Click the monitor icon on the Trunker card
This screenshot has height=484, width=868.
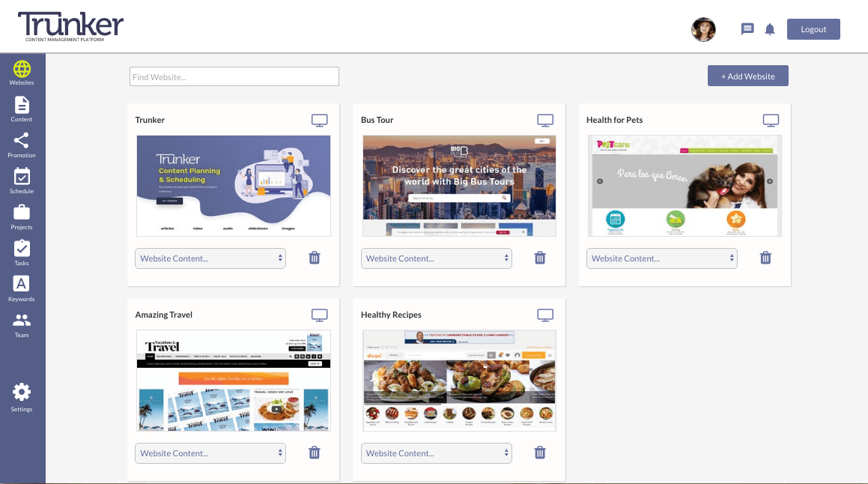[319, 120]
